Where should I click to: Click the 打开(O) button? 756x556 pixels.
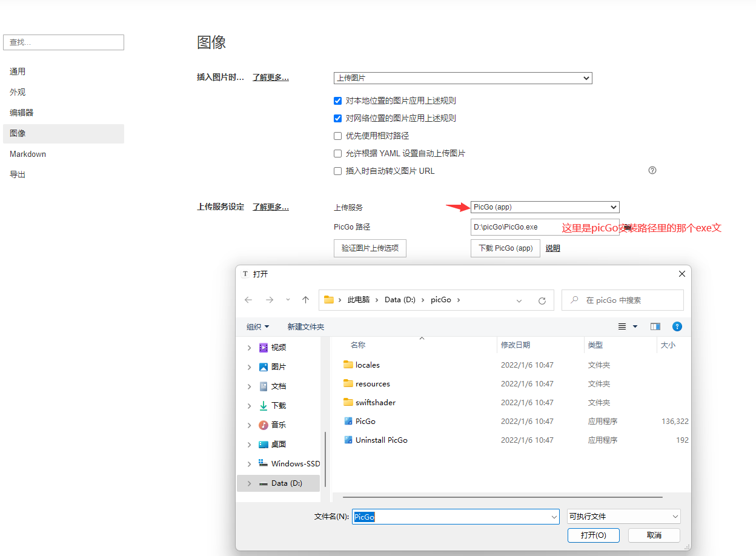point(594,535)
